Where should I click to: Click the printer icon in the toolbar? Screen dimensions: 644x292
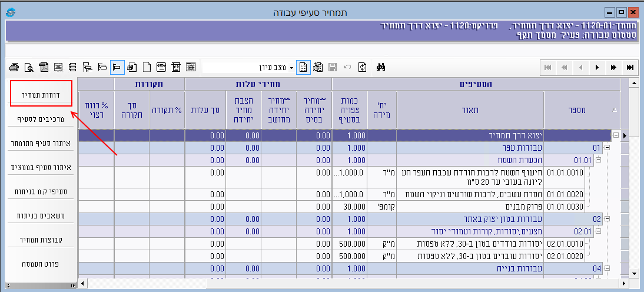[14, 67]
